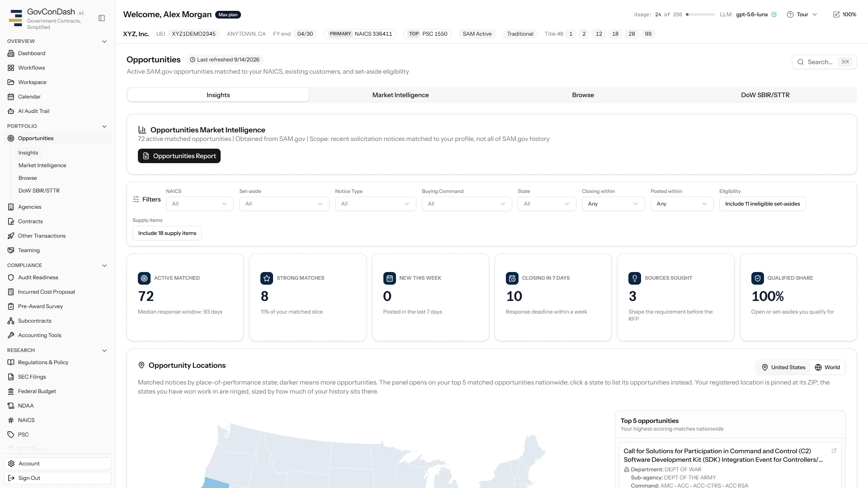
Task: Open the Closing within dropdown
Action: point(613,204)
